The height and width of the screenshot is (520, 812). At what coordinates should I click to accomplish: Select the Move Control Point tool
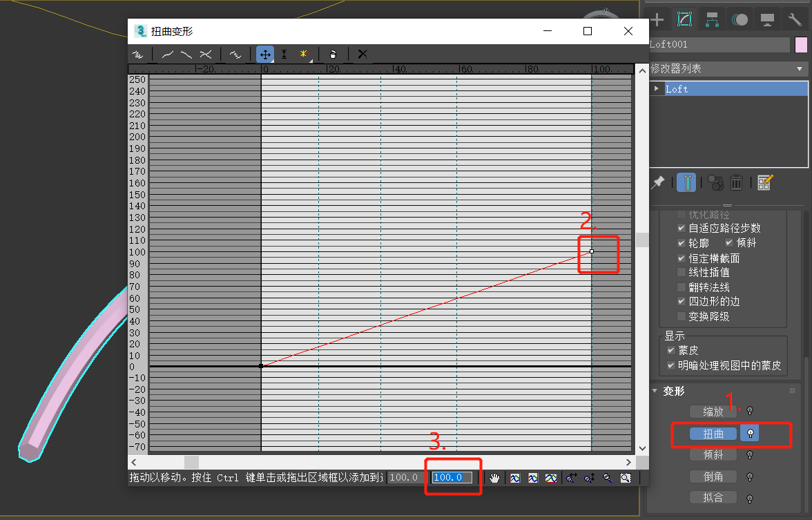[266, 54]
